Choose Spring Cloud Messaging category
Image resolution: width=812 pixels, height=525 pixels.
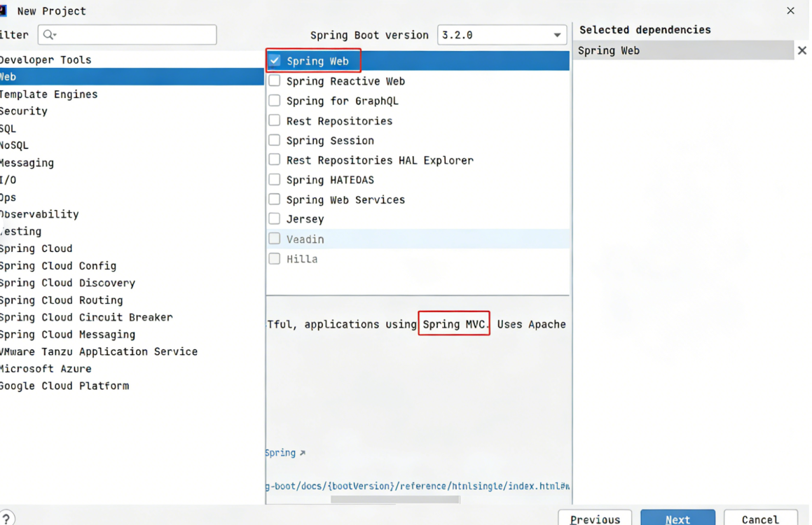click(x=132, y=334)
